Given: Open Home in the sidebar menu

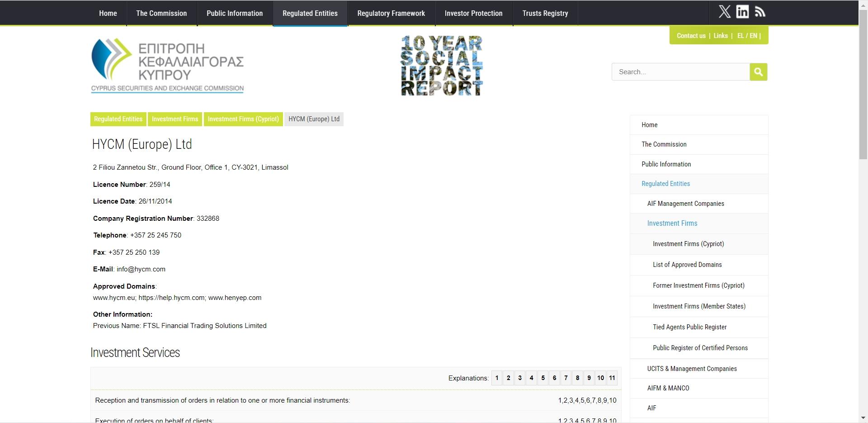Looking at the screenshot, I should click(x=699, y=125).
